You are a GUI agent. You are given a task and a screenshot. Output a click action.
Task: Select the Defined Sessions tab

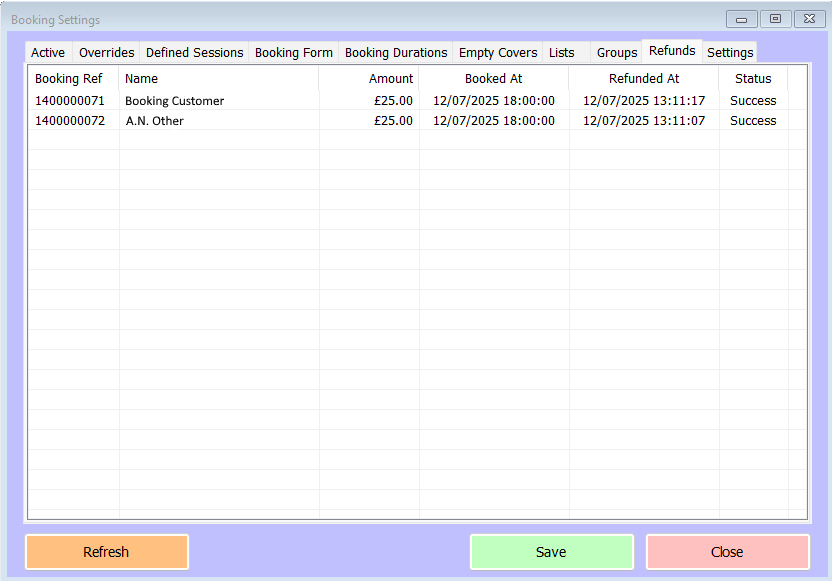(x=194, y=53)
